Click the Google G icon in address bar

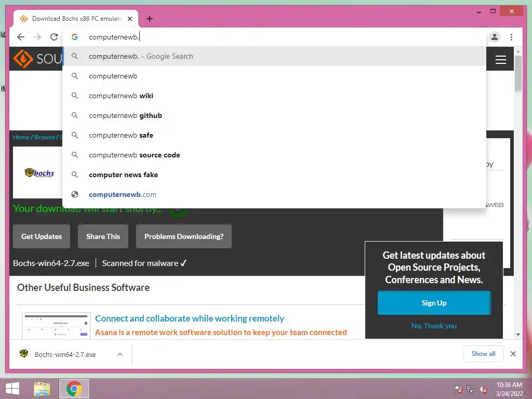point(75,37)
